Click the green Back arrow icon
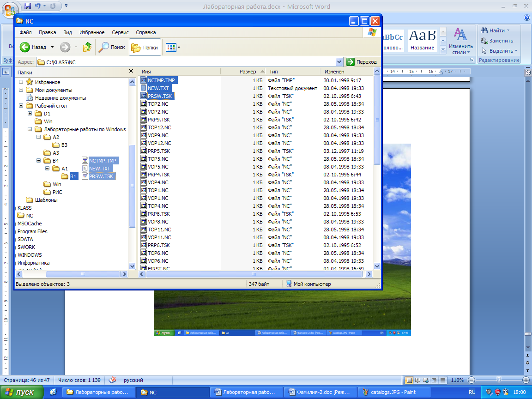532x399 pixels. (x=25, y=47)
